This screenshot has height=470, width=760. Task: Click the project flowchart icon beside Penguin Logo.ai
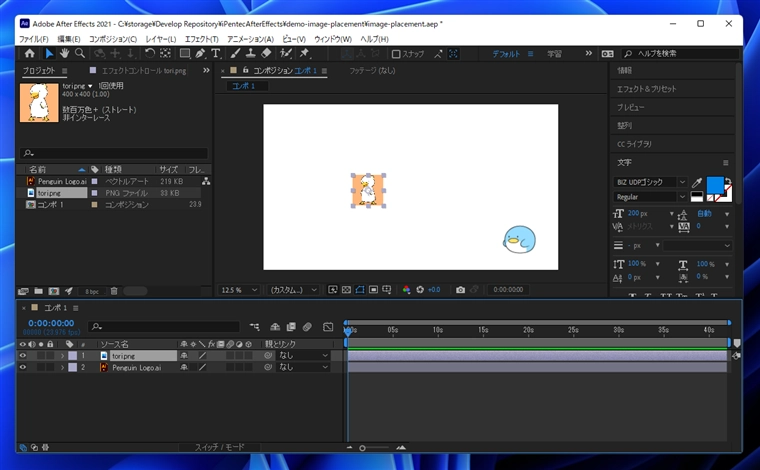[206, 181]
